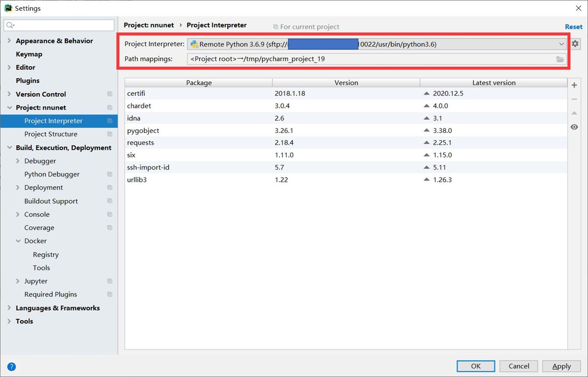This screenshot has width=588, height=377.
Task: Expand Appearance & Behavior section
Action: [x=9, y=41]
